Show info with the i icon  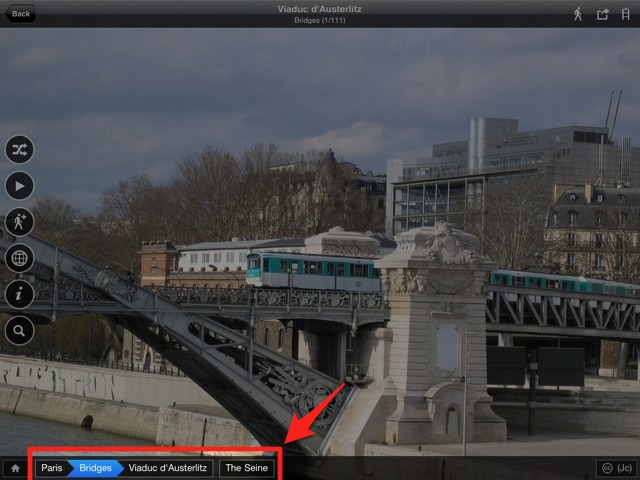[20, 294]
